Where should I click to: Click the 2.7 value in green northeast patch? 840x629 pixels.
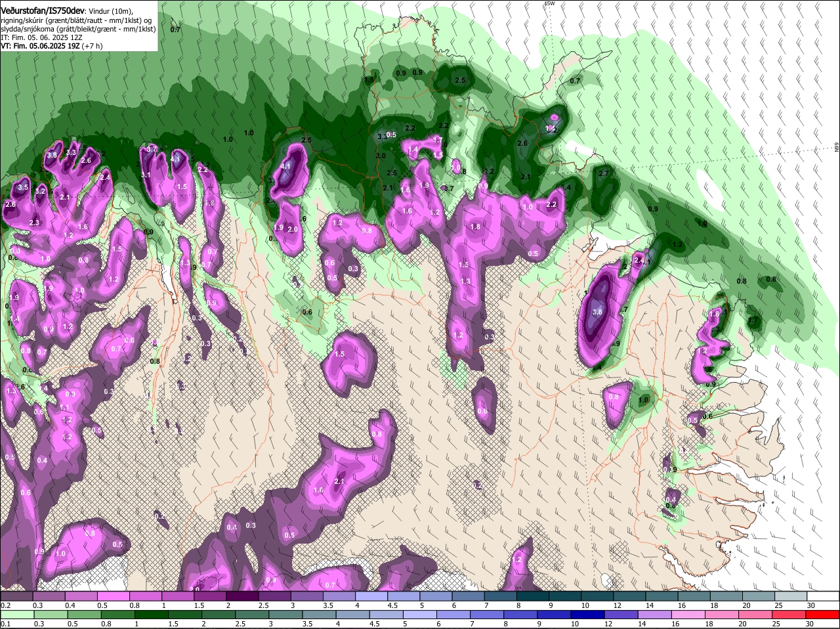pos(604,173)
